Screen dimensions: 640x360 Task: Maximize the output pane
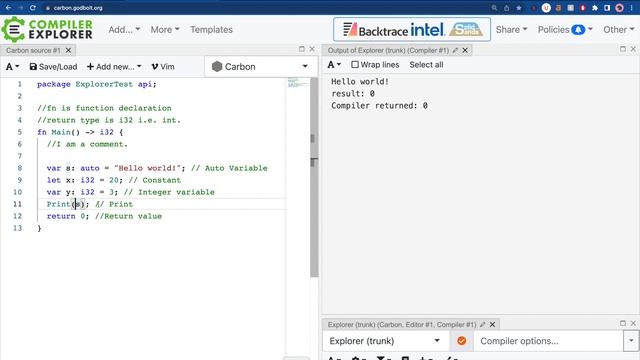(x=622, y=49)
